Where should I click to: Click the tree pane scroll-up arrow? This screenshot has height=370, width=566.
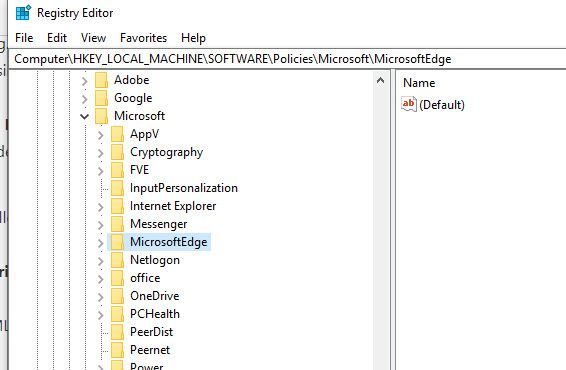tap(380, 80)
